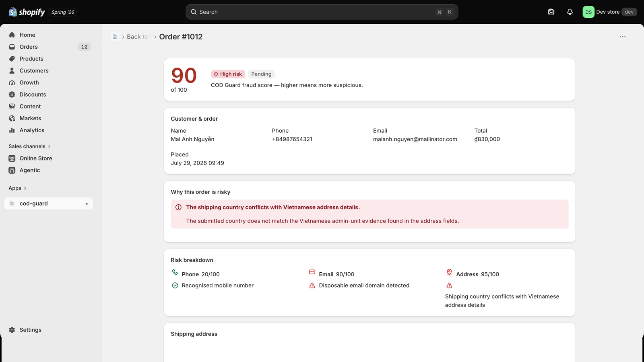Click the address warning triangle icon
This screenshot has height=362, width=644.
[449, 286]
